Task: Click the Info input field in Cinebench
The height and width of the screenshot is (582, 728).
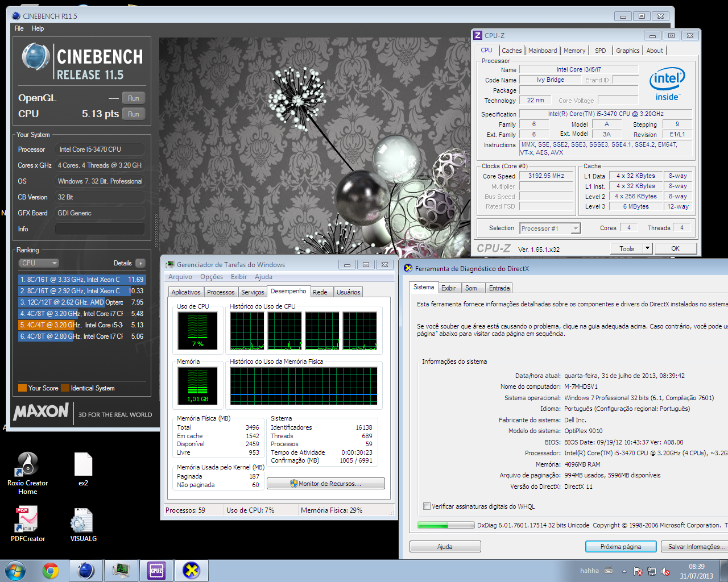Action: pos(100,228)
